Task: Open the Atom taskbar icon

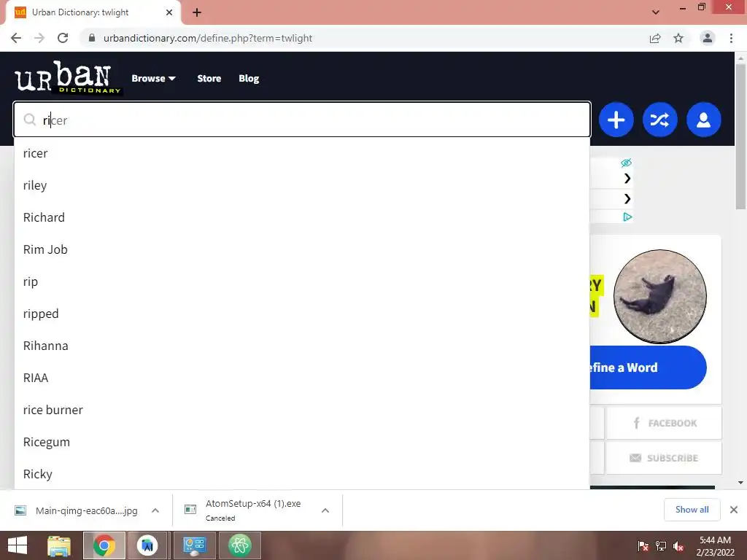Action: (x=239, y=545)
